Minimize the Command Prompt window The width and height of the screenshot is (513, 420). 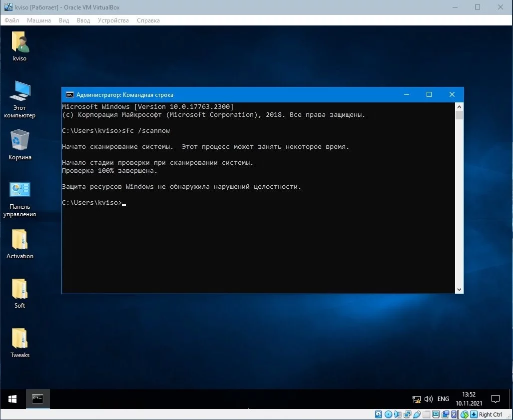(x=407, y=94)
